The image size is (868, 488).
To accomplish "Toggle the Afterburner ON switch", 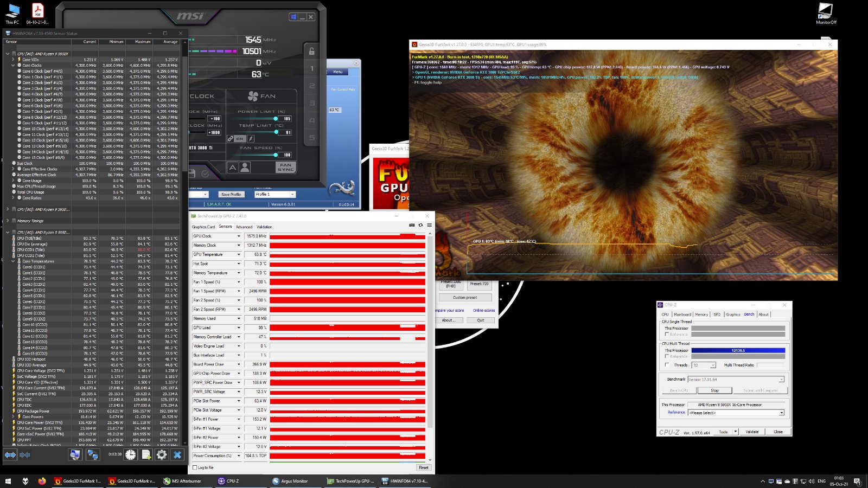I will point(240,139).
